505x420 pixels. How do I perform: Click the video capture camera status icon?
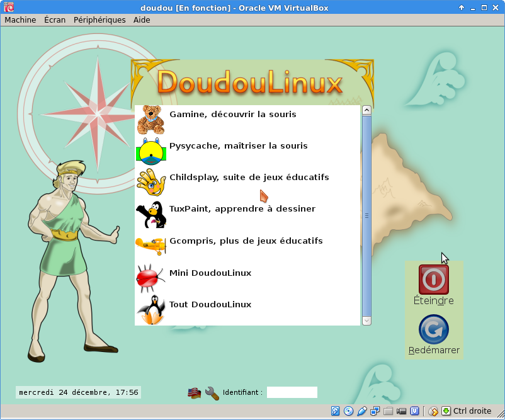click(x=401, y=411)
